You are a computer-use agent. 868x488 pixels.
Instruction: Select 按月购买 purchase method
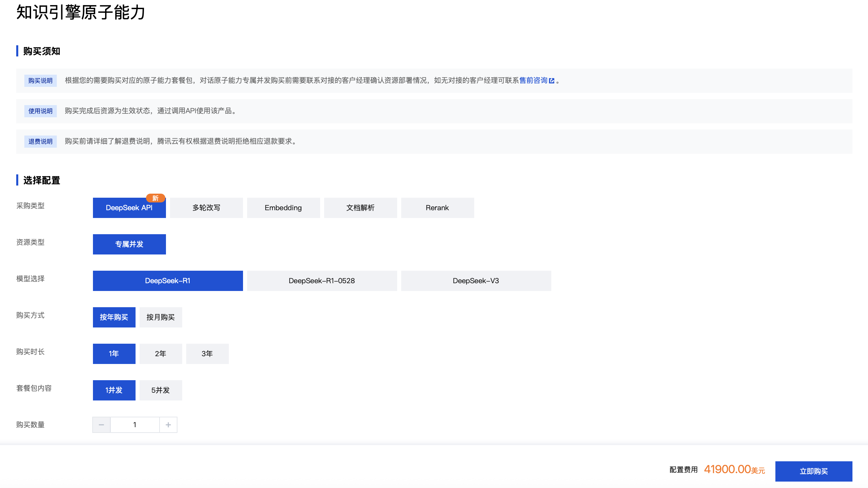pos(161,317)
